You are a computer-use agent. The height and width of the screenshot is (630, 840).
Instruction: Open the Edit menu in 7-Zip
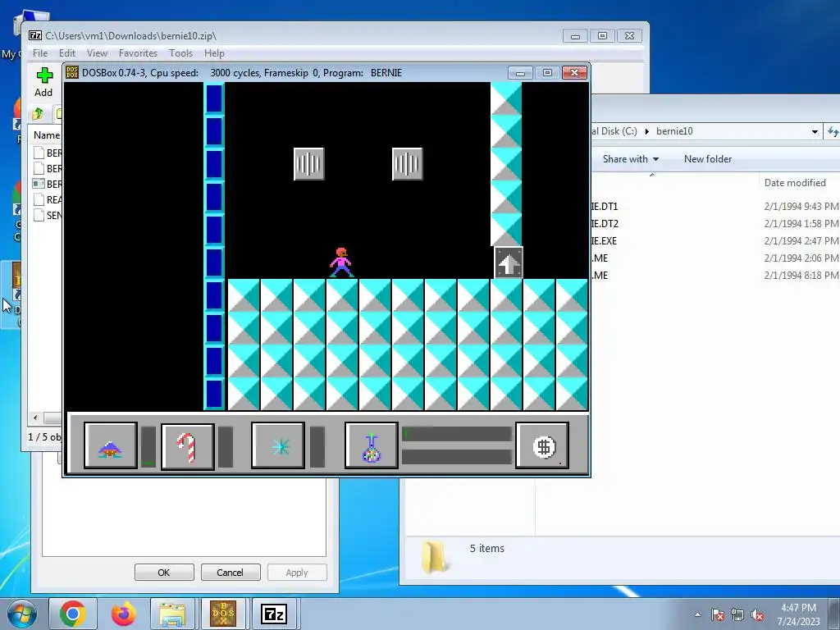coord(67,53)
